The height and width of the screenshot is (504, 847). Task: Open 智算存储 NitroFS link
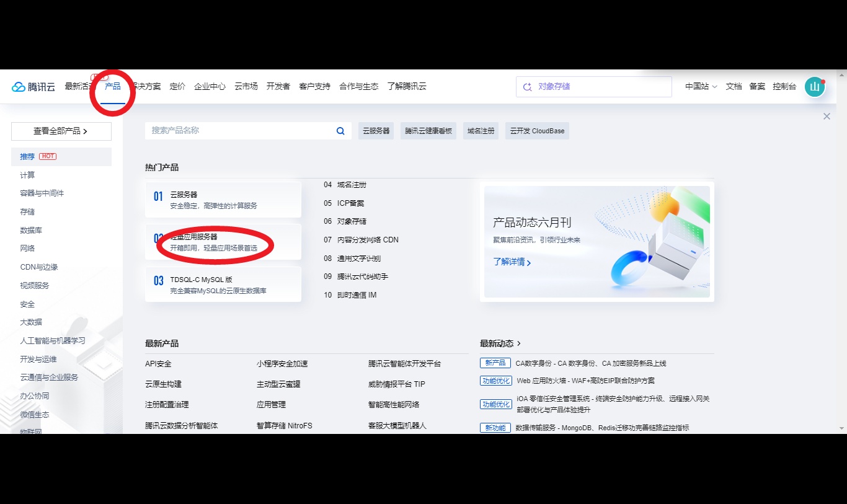(x=285, y=426)
